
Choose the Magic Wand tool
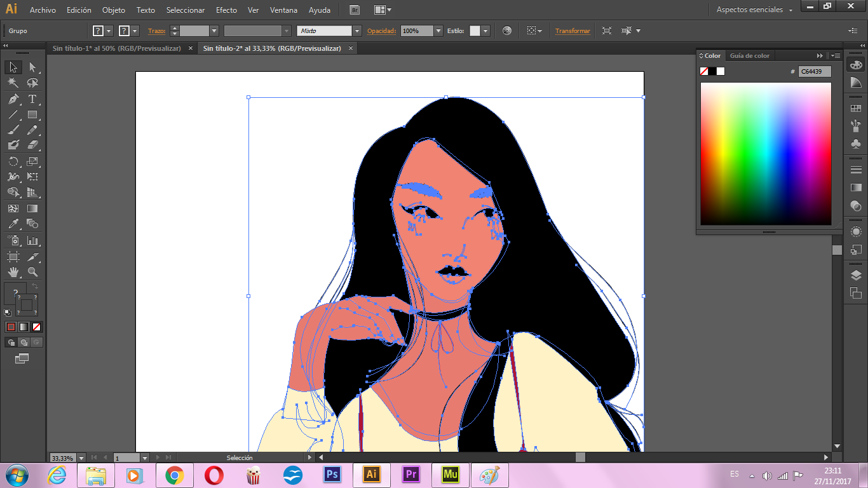coord(13,83)
